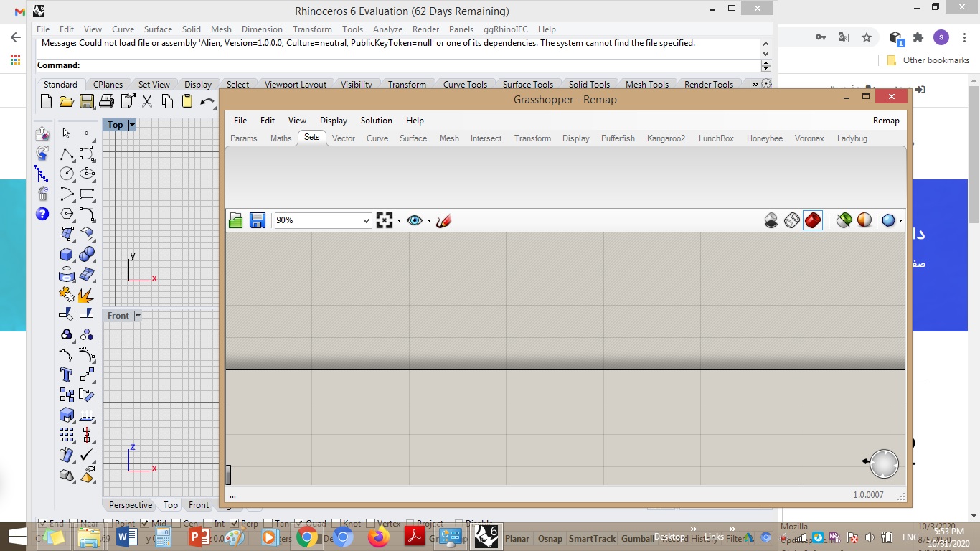Expand the Top viewport menu arrow
980x551 pixels.
tap(132, 125)
